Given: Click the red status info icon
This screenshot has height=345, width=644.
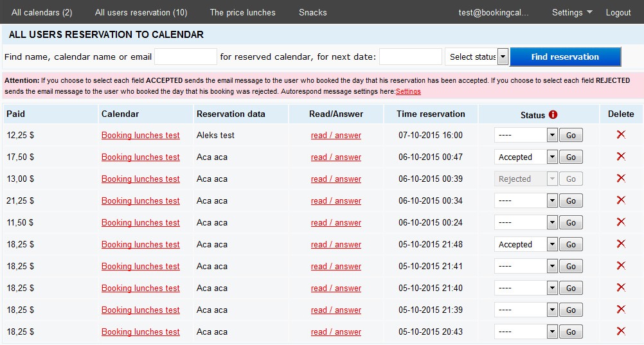Looking at the screenshot, I should tap(553, 114).
